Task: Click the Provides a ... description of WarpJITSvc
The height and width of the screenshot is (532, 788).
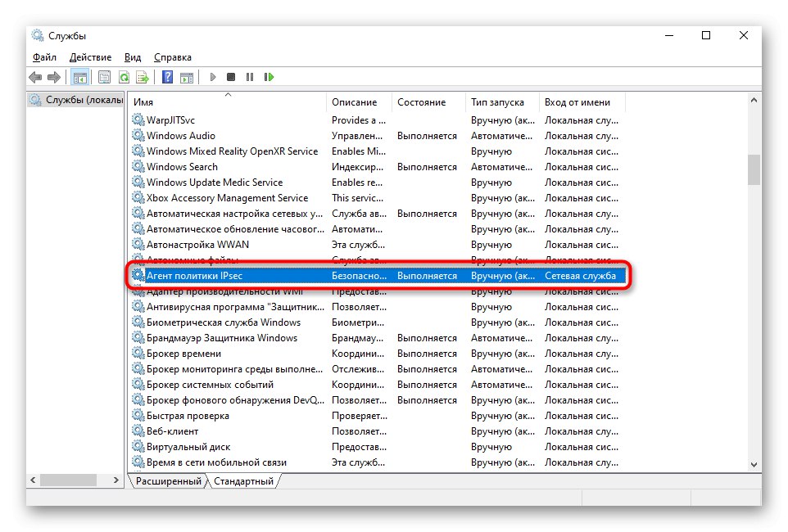Action: (358, 120)
